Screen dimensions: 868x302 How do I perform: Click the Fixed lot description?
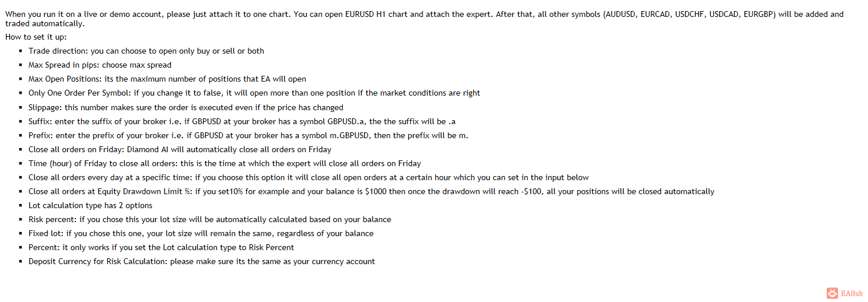tap(201, 233)
